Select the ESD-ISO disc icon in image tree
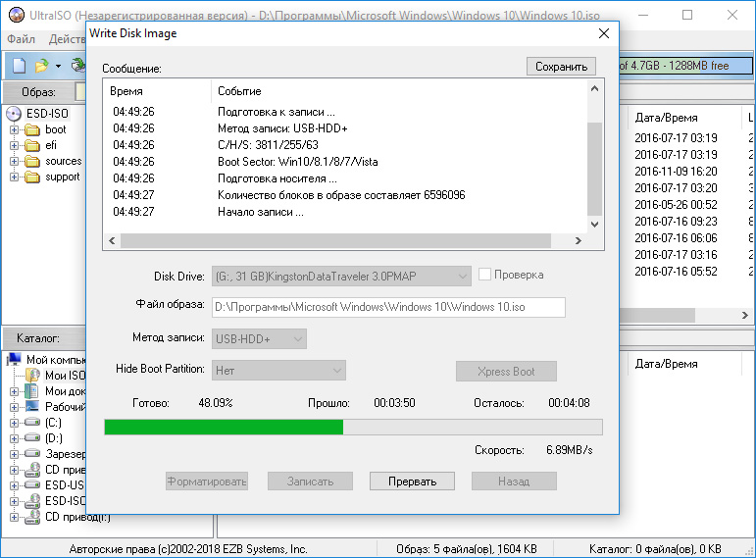The height and width of the screenshot is (558, 756). pos(14,114)
